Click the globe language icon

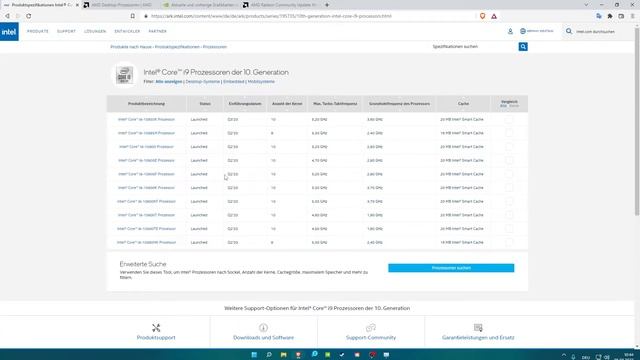point(523,31)
